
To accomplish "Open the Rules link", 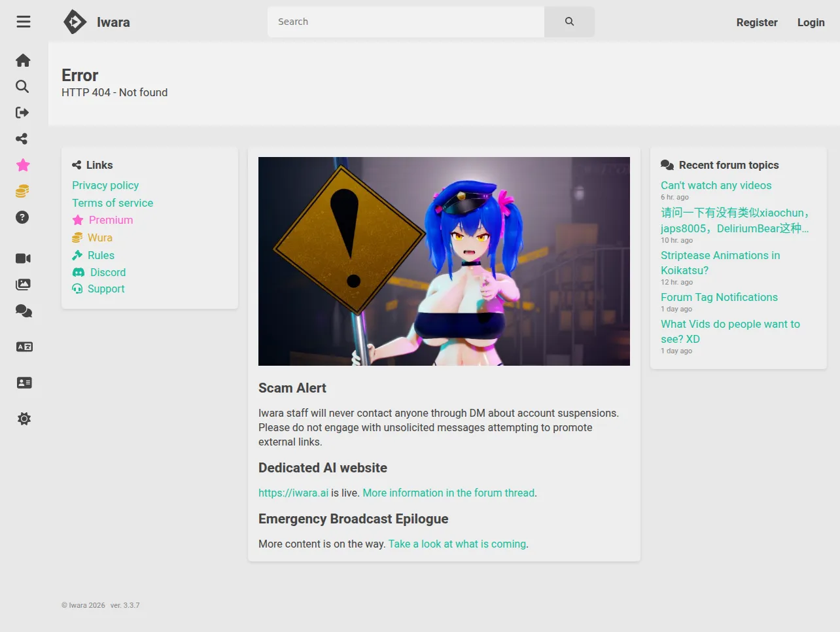I will [x=93, y=255].
